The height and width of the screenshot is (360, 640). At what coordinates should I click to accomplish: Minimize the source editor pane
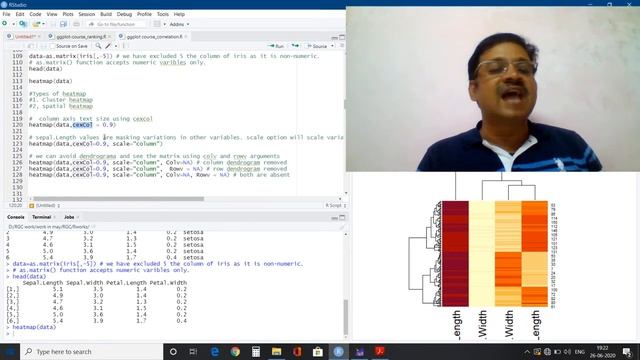(x=334, y=37)
